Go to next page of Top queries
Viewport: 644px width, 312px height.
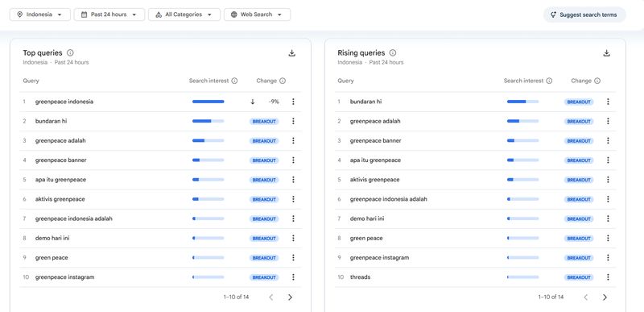point(290,297)
